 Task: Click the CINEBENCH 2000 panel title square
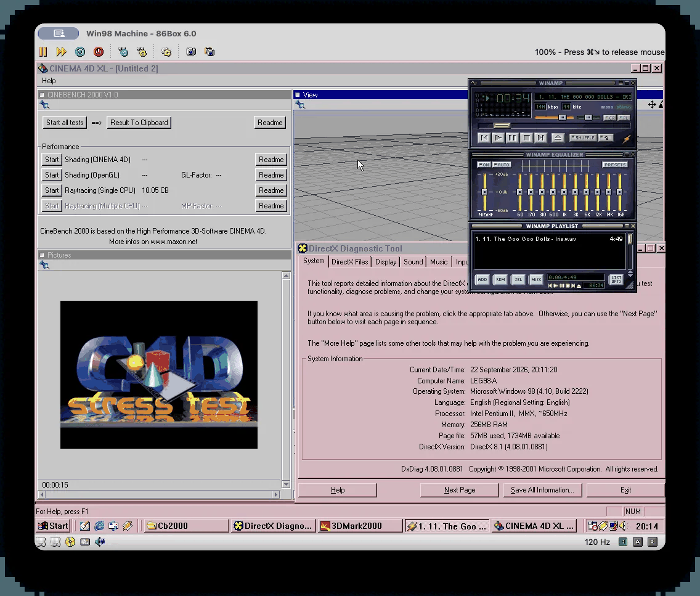pos(42,95)
